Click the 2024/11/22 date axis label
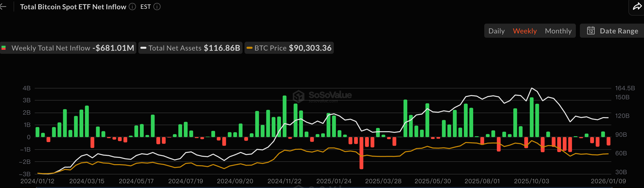 coord(284,181)
